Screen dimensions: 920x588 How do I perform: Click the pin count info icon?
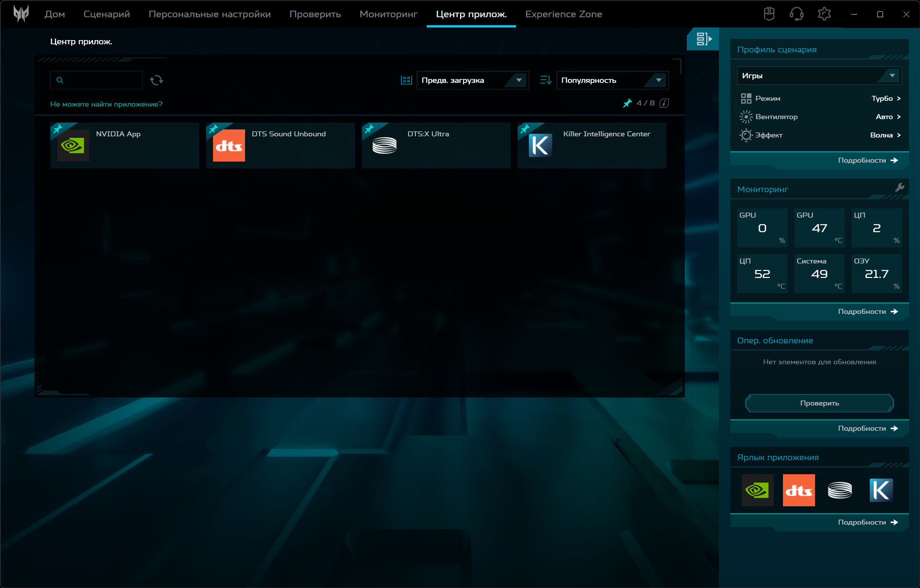(664, 103)
